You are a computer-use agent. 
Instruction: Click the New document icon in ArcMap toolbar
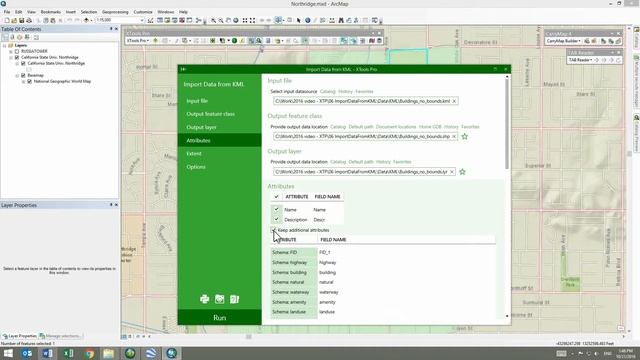(7, 20)
